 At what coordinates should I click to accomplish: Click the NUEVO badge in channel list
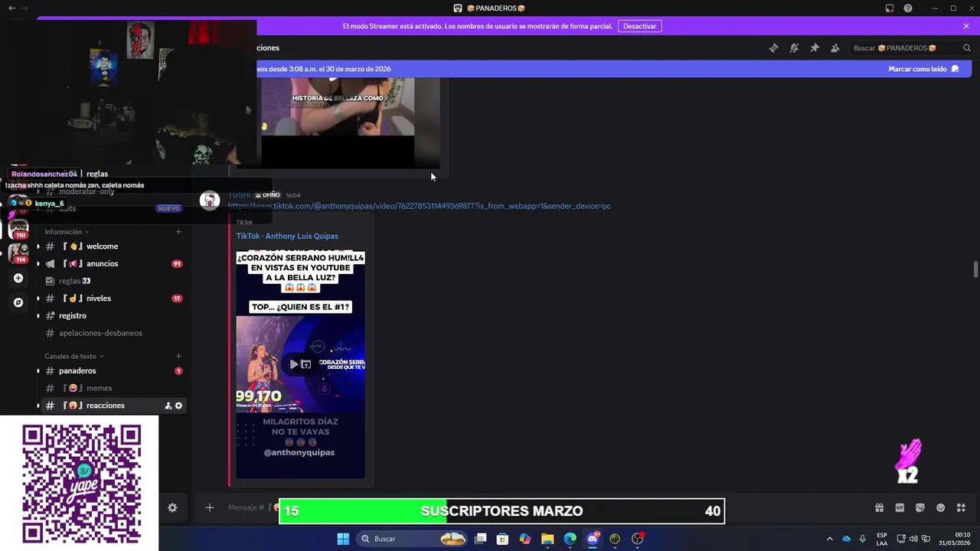168,208
